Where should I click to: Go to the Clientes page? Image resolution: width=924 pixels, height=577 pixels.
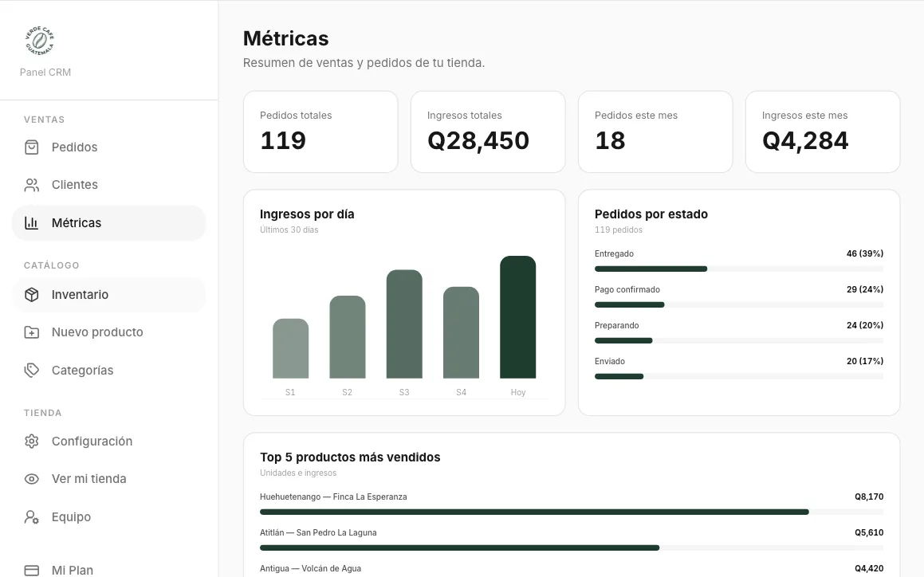(x=109, y=185)
